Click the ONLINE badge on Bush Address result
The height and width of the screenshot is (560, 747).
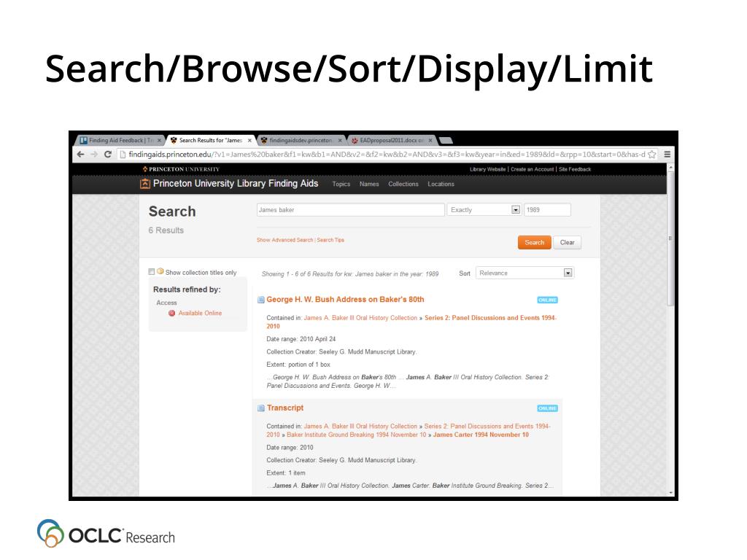coord(547,300)
